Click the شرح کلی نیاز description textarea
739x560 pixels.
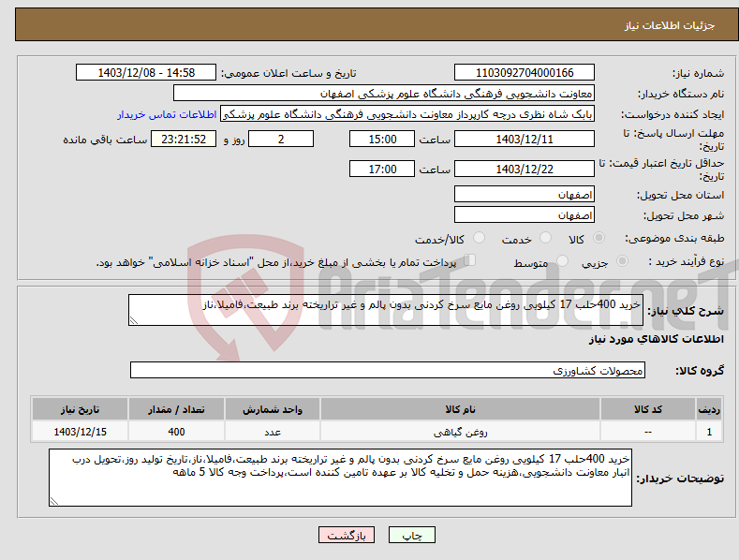(x=386, y=310)
